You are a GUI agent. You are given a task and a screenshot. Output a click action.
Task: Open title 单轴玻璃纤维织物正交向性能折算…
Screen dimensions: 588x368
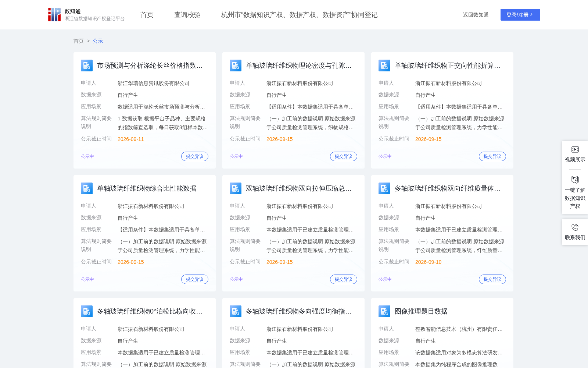[x=448, y=66]
